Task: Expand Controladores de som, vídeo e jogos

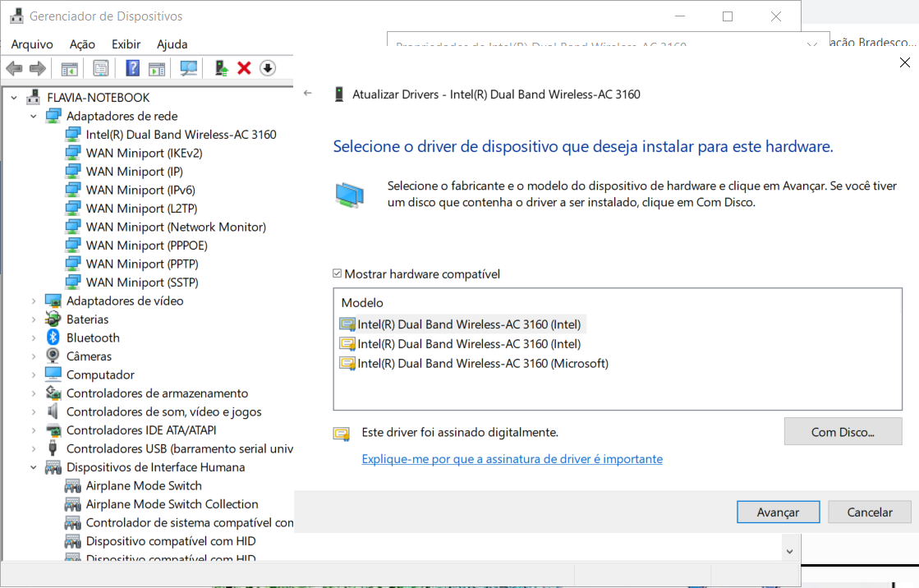Action: point(34,411)
